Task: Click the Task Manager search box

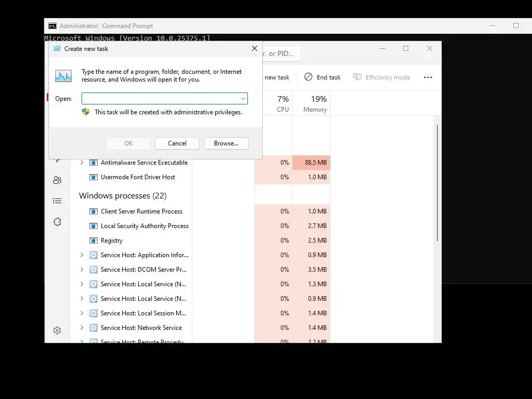Action: pyautogui.click(x=282, y=54)
